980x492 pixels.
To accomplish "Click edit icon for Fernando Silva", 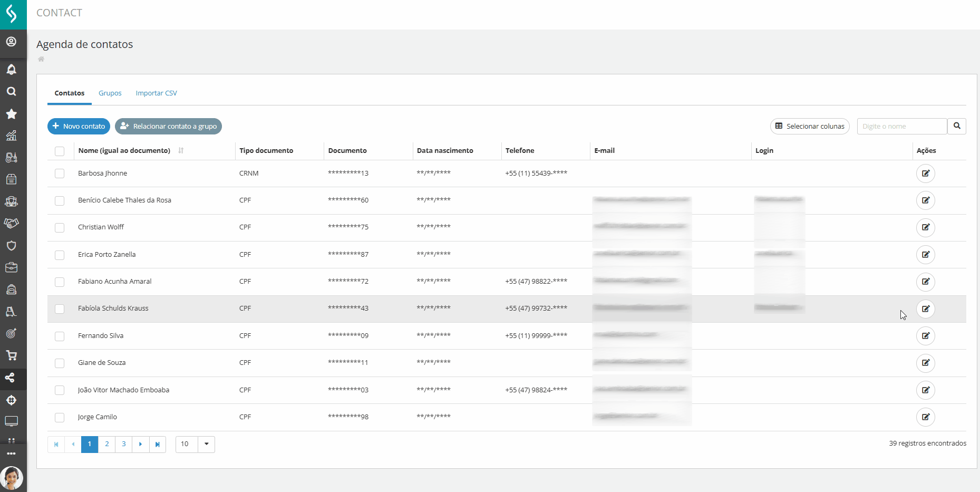I will tap(925, 336).
